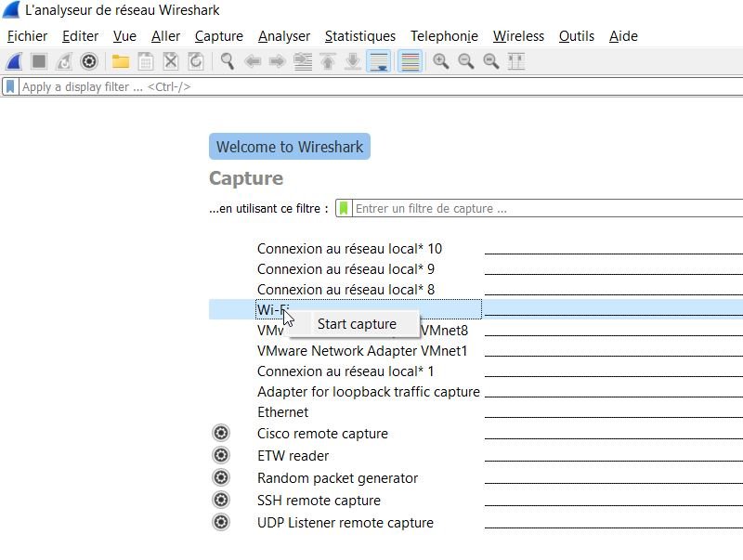Configure UDP Listener remote capture gear
This screenshot has height=560, width=743.
coord(221,522)
